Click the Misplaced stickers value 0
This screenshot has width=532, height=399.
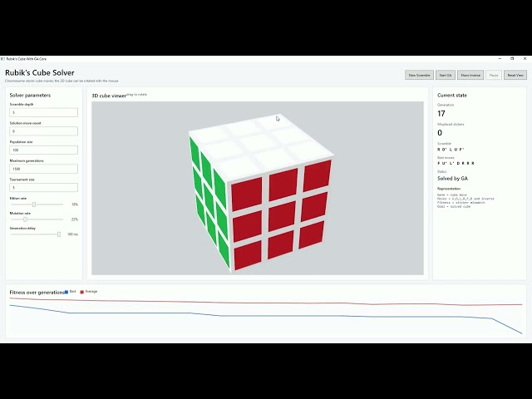[x=440, y=133]
